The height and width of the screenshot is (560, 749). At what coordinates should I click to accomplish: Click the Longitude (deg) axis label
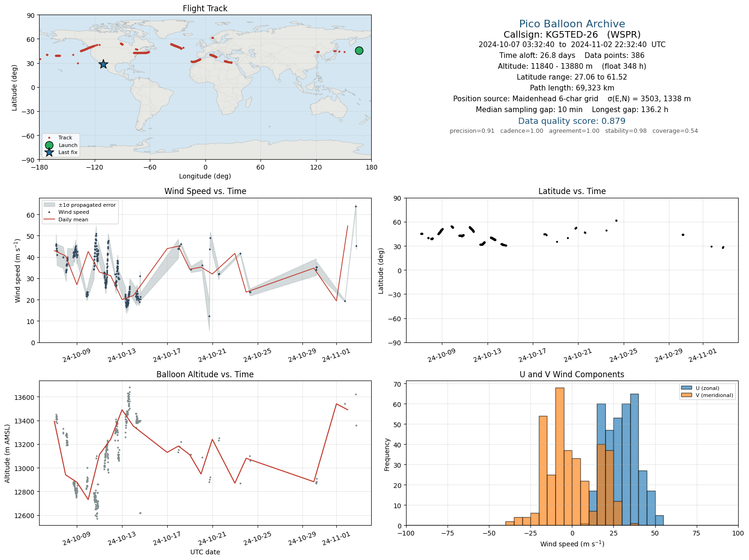click(x=205, y=176)
